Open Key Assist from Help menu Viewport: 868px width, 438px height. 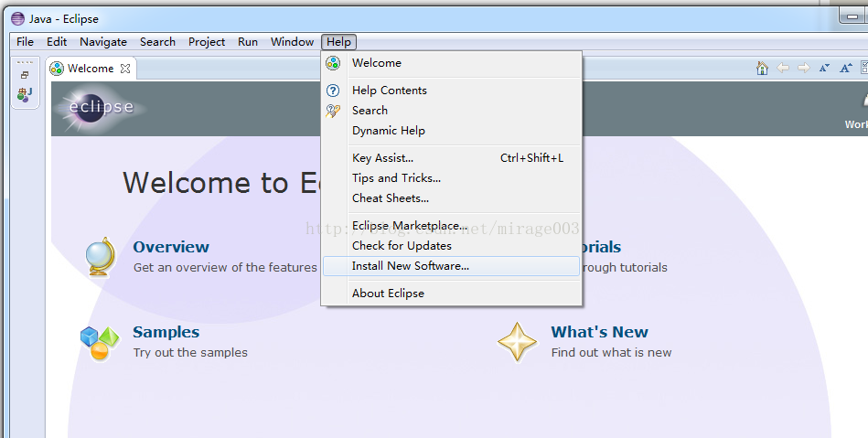coord(451,158)
